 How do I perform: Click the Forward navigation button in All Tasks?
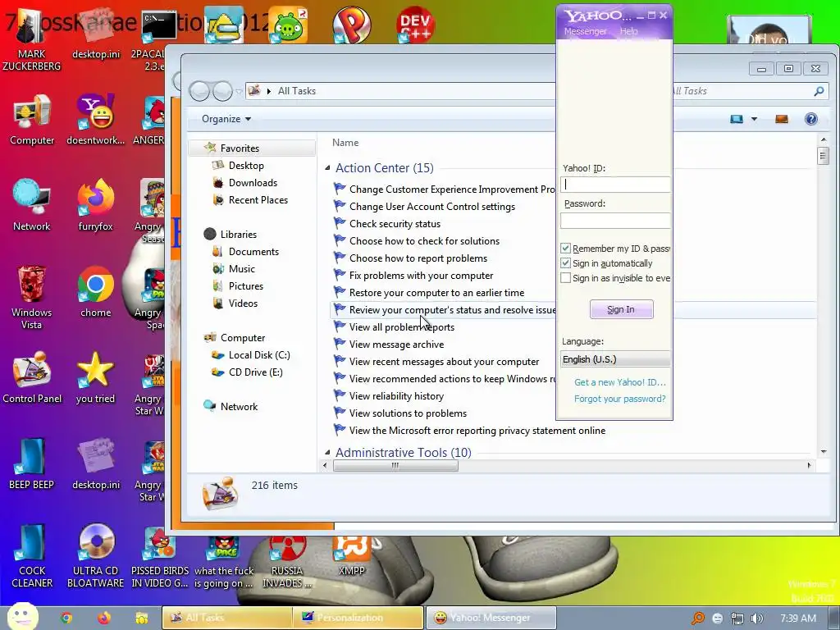point(222,91)
